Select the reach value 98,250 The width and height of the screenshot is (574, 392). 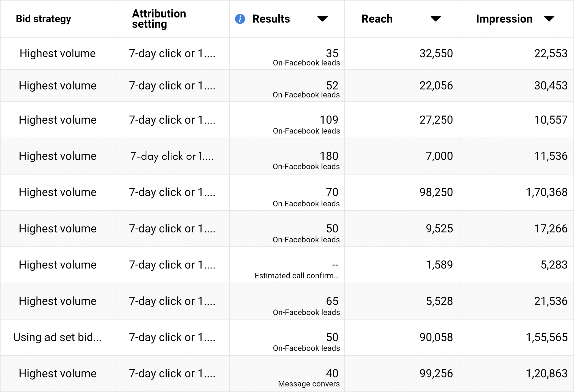click(x=436, y=192)
